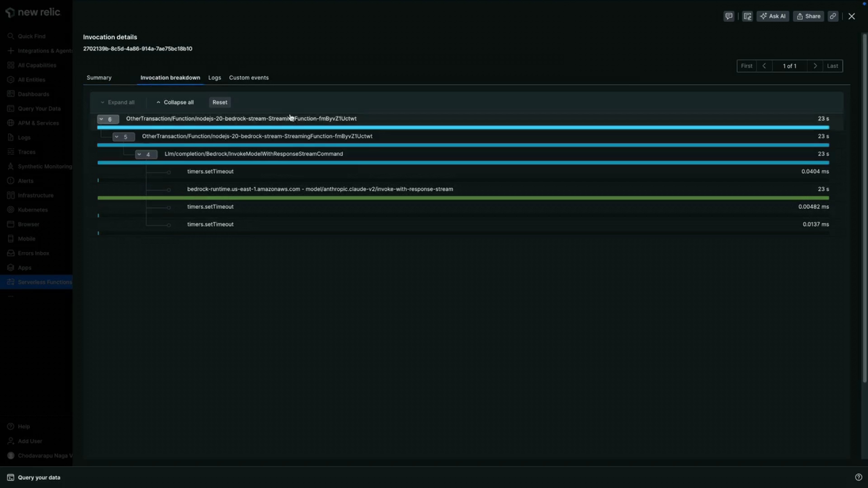
Task: Select the bedrock-runtime invoke-with-response-stream row
Action: coord(320,189)
